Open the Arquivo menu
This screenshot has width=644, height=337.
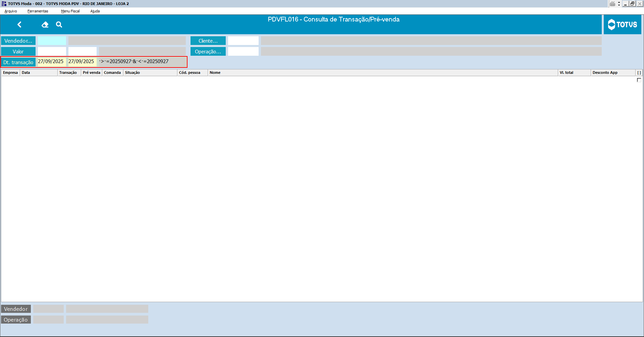(11, 11)
